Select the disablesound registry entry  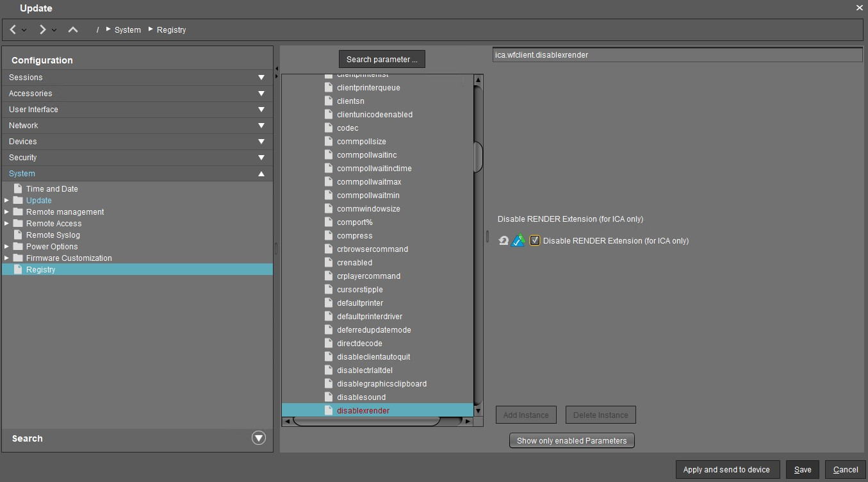pos(361,397)
